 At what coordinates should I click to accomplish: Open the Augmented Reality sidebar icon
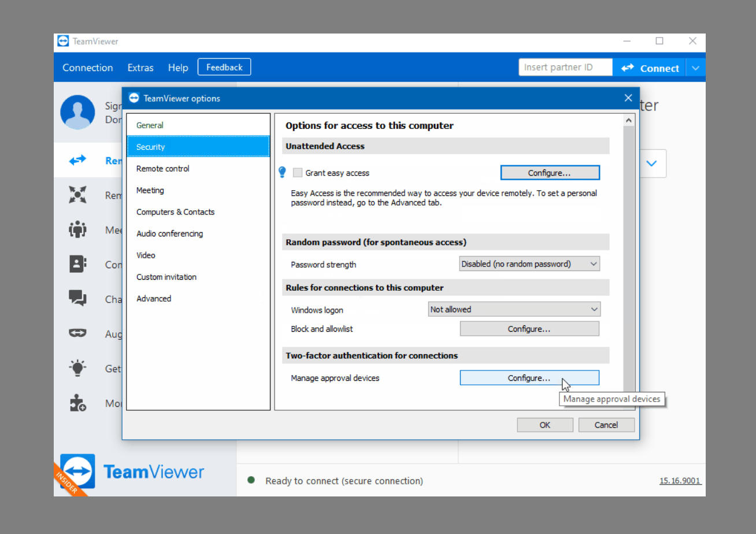pos(77,333)
